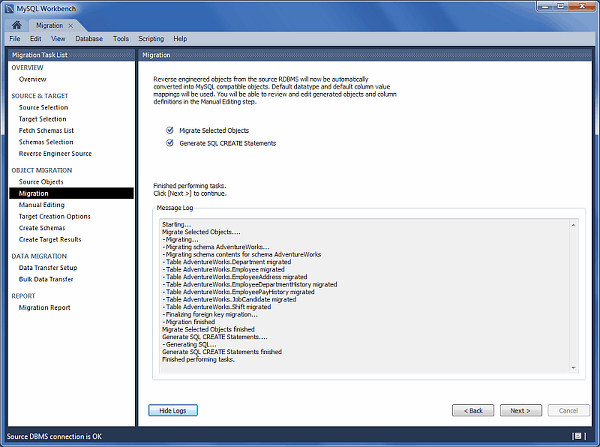Click log line 'Finalizing foreign key migration...'
This screenshot has width=600, height=447.
210,314
